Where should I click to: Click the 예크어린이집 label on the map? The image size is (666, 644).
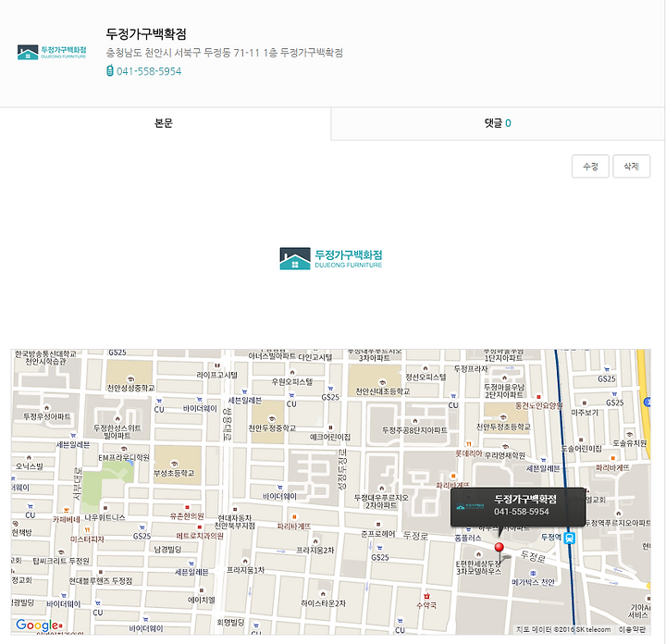coord(330,437)
